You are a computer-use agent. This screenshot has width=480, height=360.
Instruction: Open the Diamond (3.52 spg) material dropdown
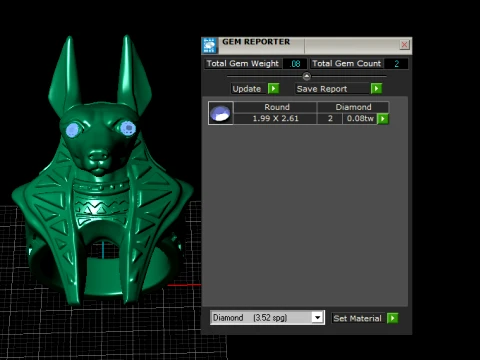coord(267,318)
